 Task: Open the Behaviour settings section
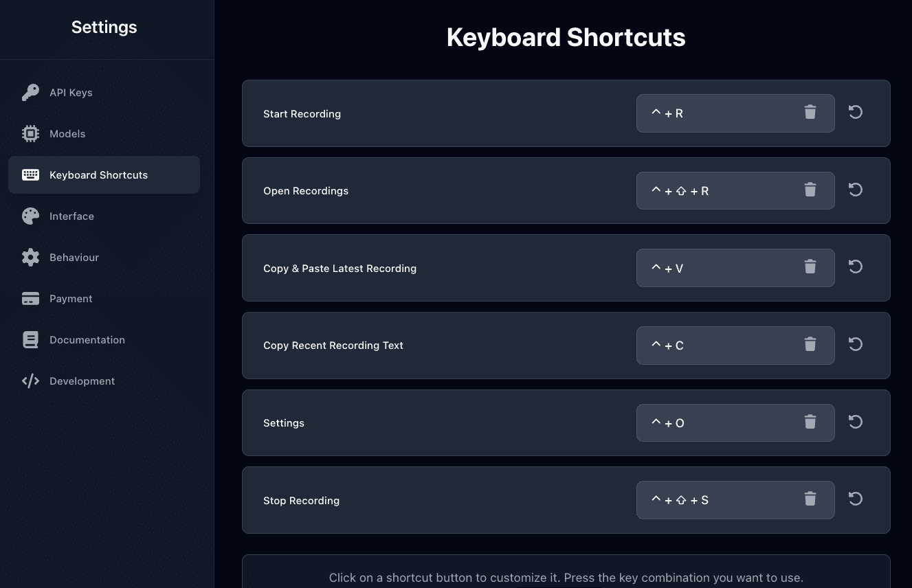[x=74, y=258]
